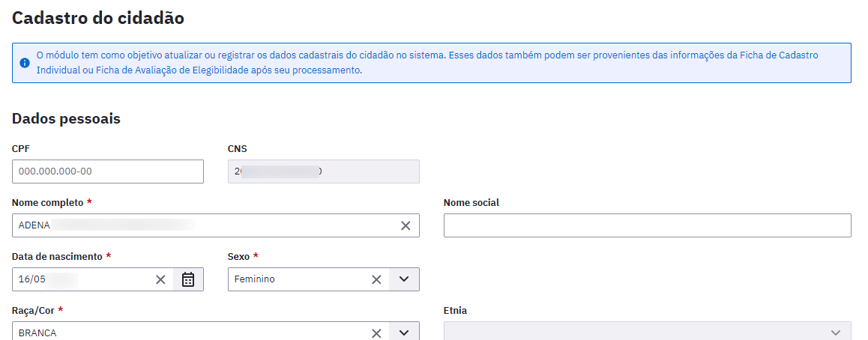Click the blue info icon in banner

[x=24, y=63]
